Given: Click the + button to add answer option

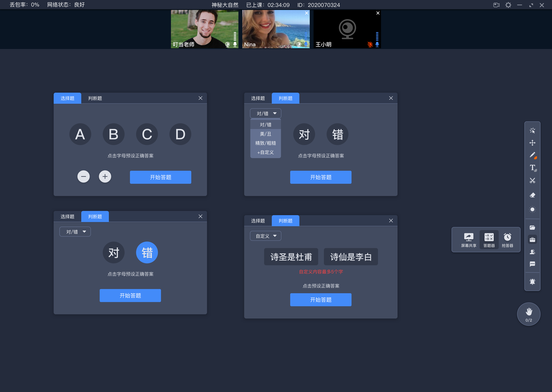Looking at the screenshot, I should coord(105,176).
